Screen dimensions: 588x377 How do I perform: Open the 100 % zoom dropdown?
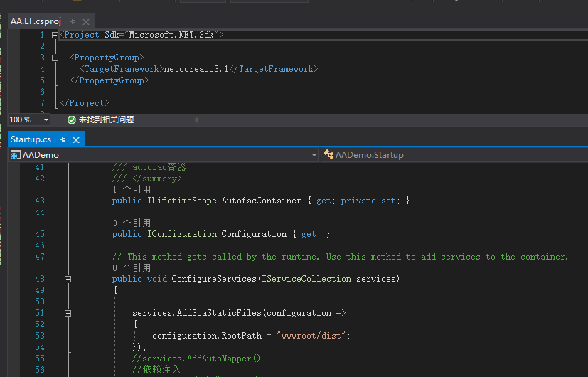(x=46, y=120)
